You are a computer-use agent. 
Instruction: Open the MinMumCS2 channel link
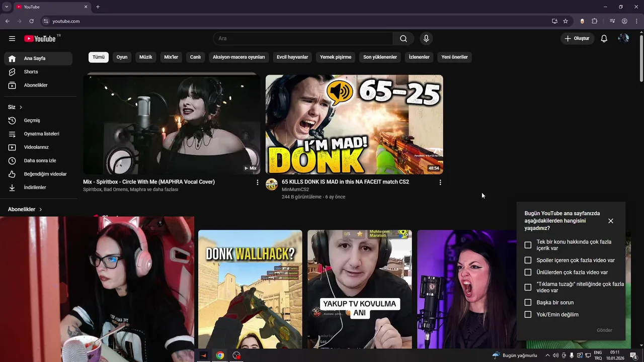click(x=295, y=190)
